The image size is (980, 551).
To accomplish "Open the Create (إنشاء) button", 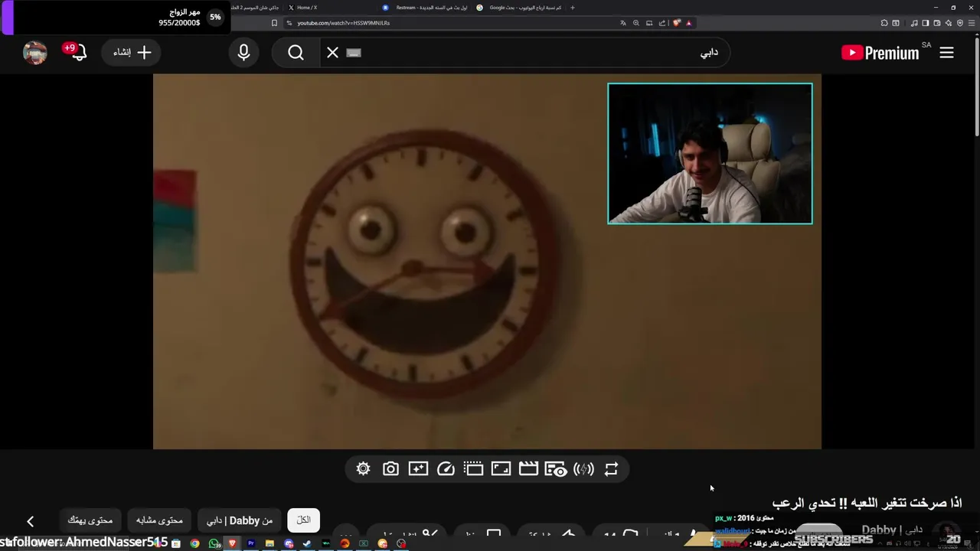I will coord(132,53).
